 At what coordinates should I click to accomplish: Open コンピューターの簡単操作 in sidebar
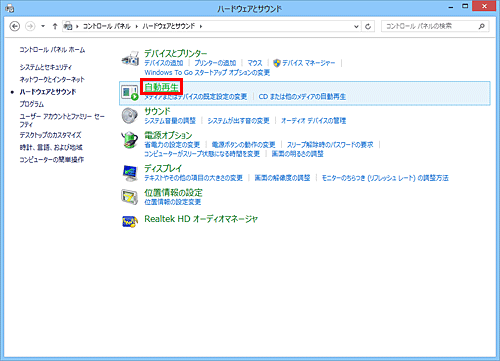pyautogui.click(x=52, y=160)
